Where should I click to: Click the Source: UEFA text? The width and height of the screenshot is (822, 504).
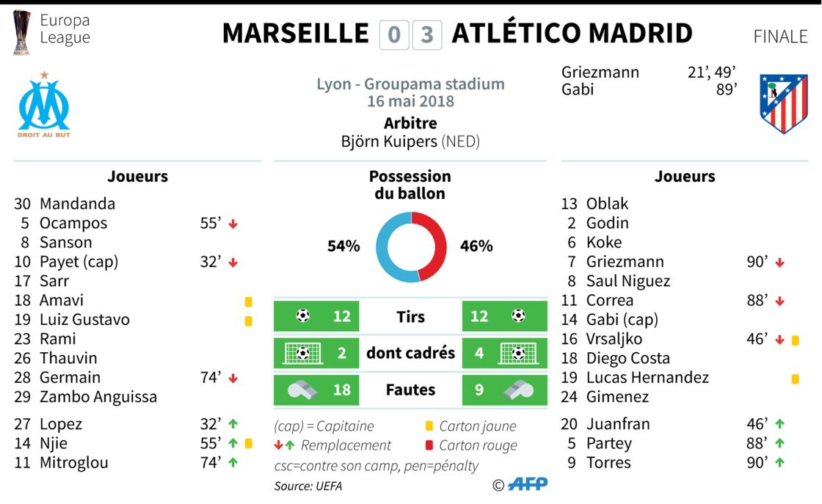(308, 486)
